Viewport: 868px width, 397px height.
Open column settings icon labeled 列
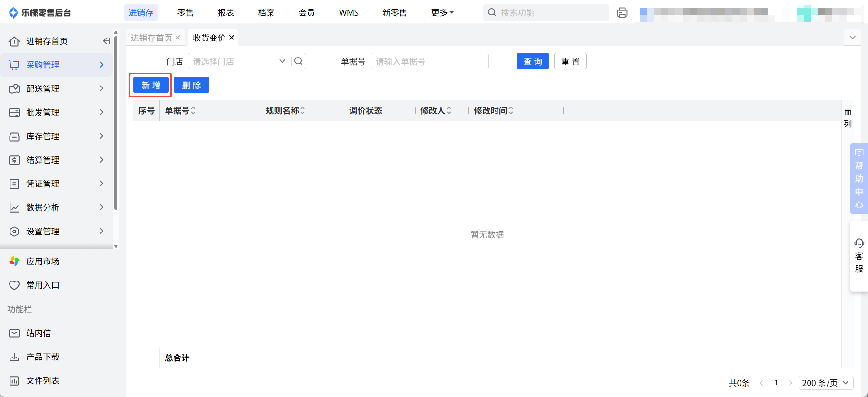point(848,118)
